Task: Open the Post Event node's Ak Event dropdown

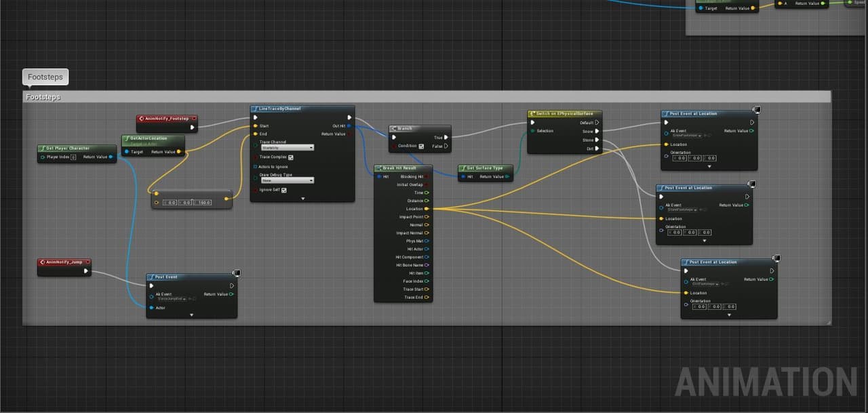Action: coord(172,298)
